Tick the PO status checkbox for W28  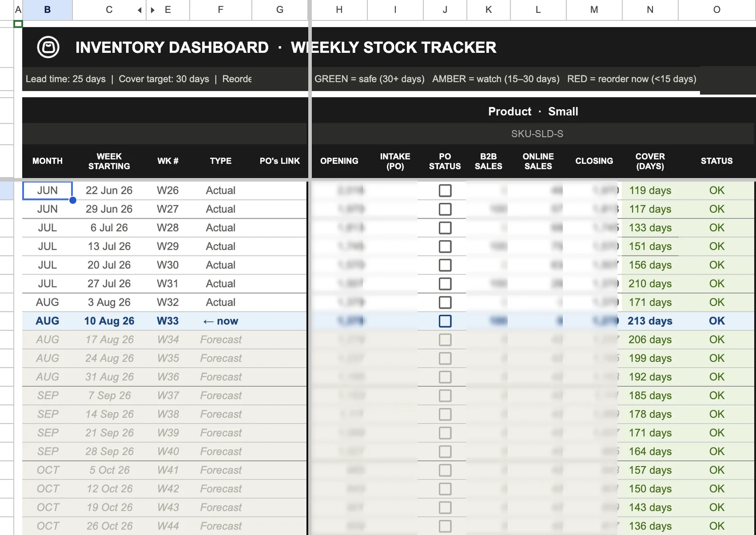[445, 228]
